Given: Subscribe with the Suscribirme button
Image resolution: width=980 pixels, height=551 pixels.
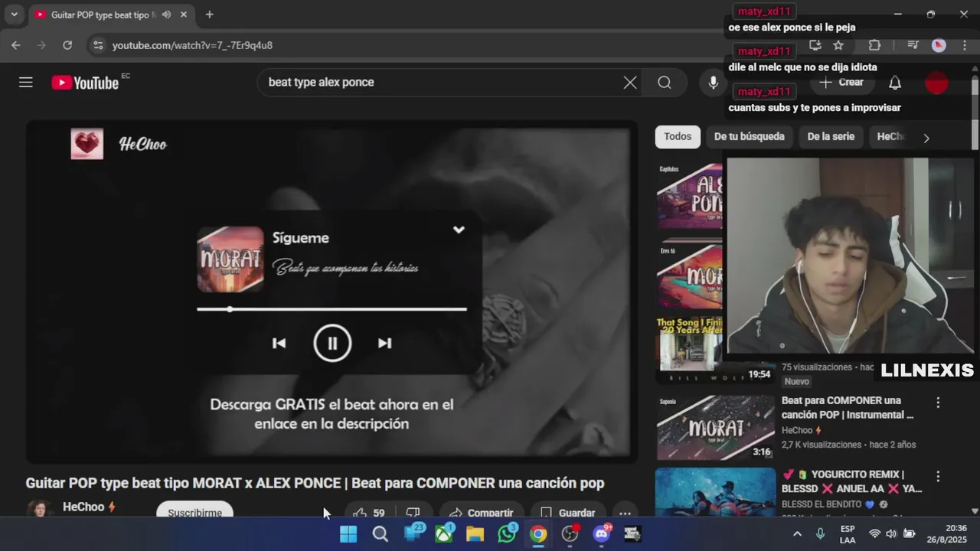Looking at the screenshot, I should click(x=194, y=513).
